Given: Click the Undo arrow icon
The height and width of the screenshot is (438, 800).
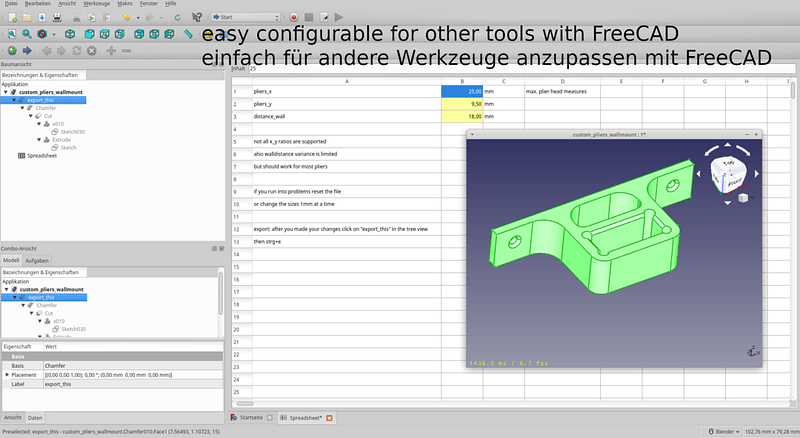Looking at the screenshot, I should 126,18.
